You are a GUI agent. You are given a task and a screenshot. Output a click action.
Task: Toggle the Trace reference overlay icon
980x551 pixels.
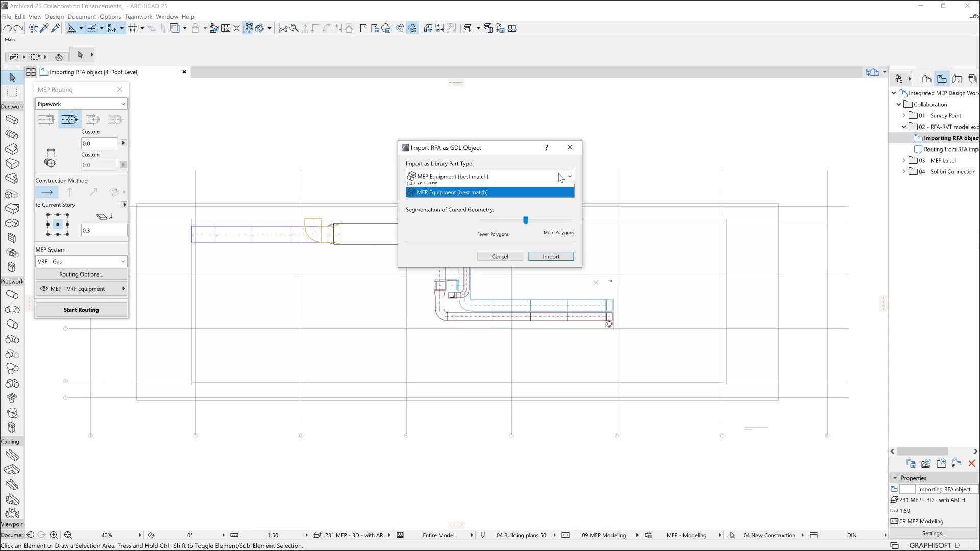(x=175, y=28)
